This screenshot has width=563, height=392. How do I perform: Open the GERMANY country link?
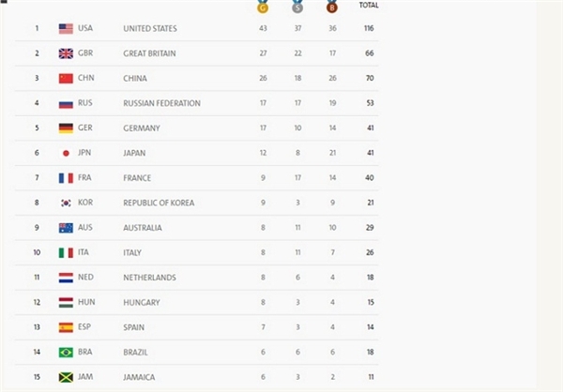click(142, 128)
